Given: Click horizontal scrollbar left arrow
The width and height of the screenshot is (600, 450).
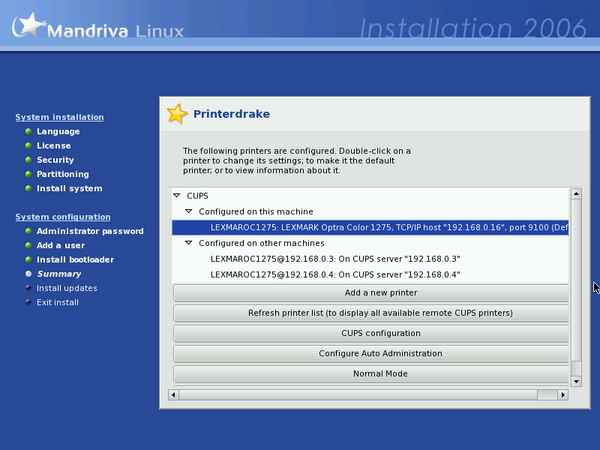Looking at the screenshot, I should coord(173,395).
